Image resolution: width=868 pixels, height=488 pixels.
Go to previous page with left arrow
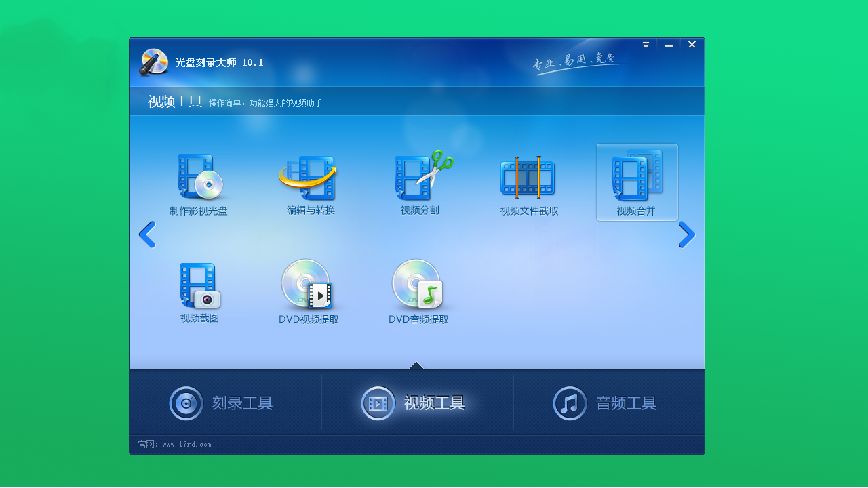(147, 235)
